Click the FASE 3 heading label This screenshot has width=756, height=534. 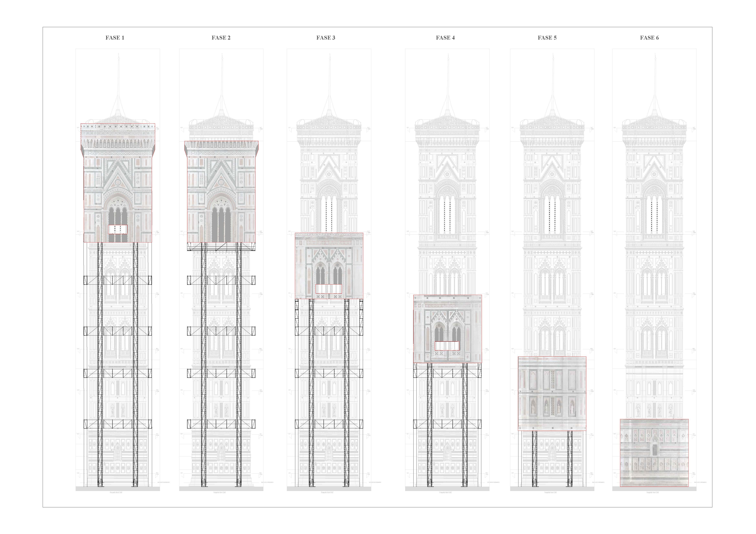click(x=326, y=38)
